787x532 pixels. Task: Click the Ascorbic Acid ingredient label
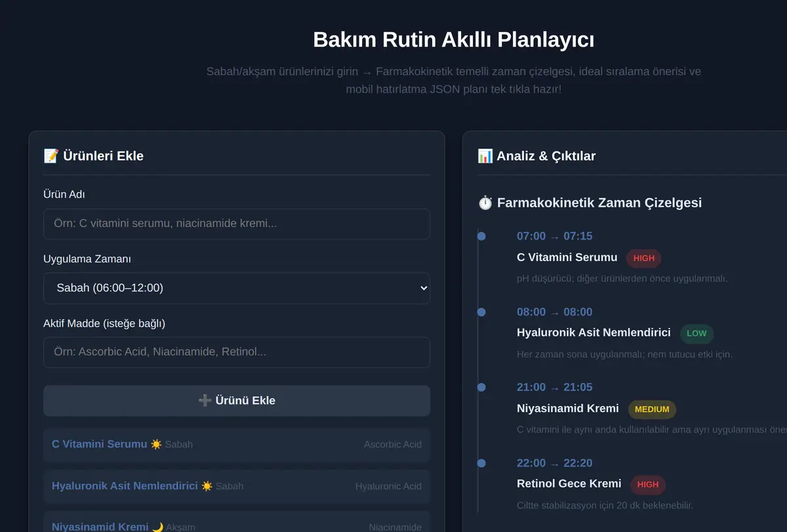pos(393,445)
